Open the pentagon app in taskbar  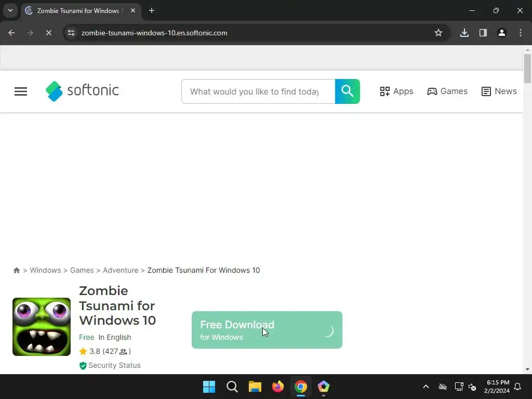(323, 387)
